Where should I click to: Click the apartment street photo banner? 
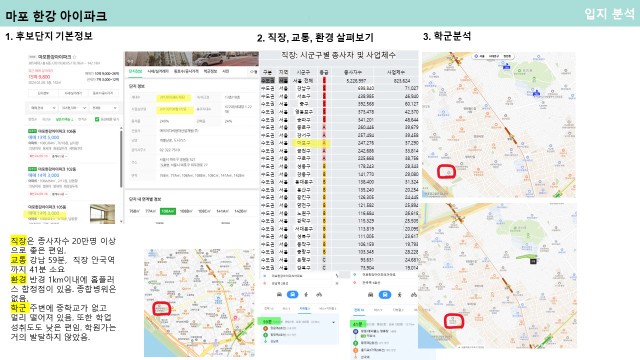(x=191, y=59)
